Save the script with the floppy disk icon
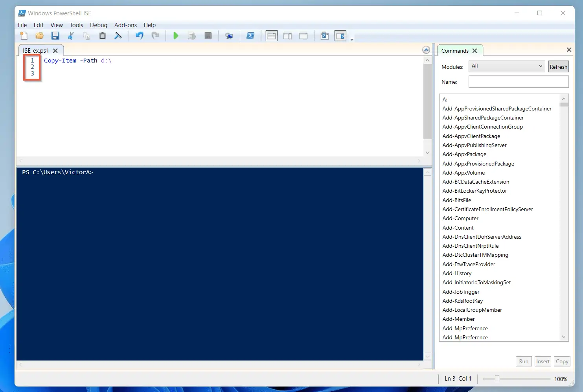This screenshot has height=392, width=583. [x=55, y=36]
